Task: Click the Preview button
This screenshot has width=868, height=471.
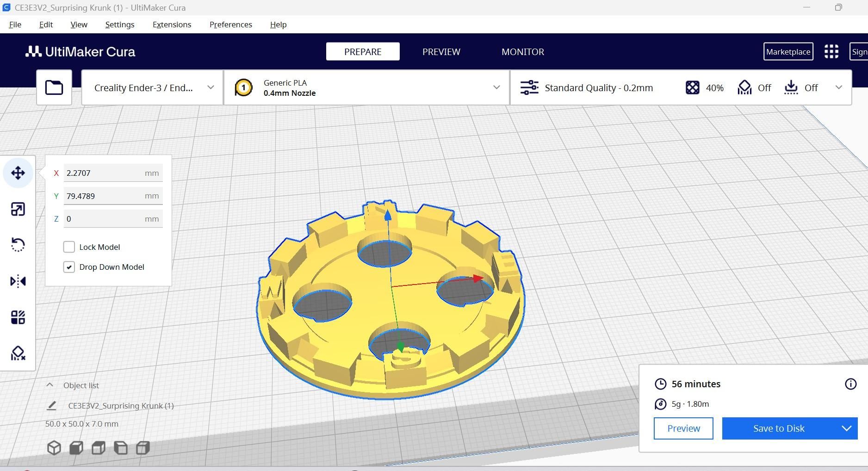Action: pyautogui.click(x=683, y=428)
